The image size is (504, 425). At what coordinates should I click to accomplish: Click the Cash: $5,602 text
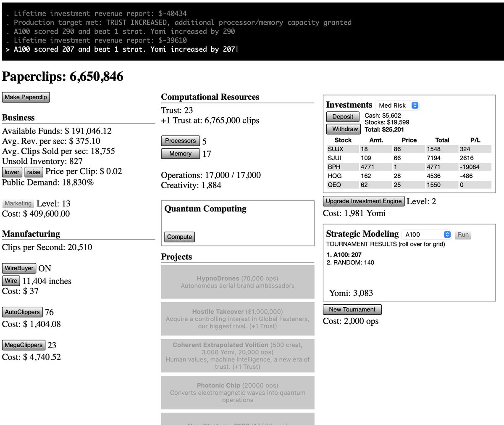[x=383, y=115]
